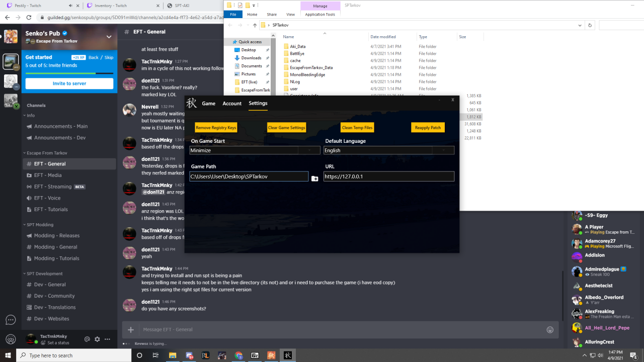Open user settings gear beside TacTrnkMnky
644x362 pixels.
(x=97, y=339)
